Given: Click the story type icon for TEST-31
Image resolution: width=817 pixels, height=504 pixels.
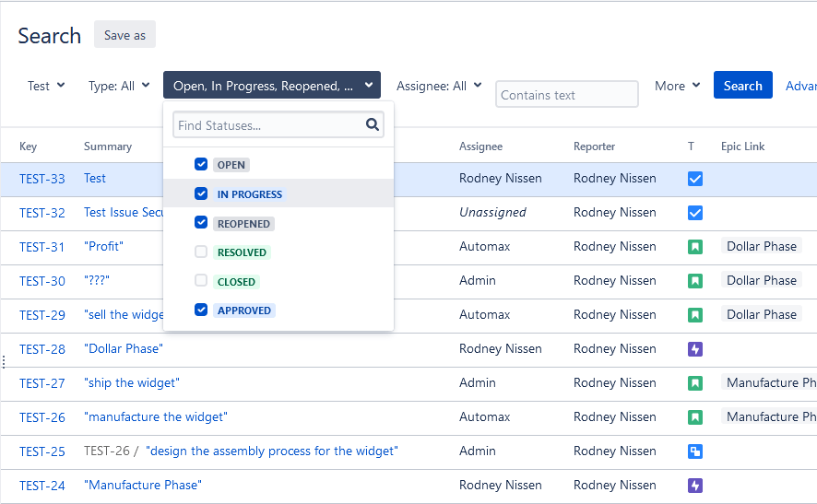Looking at the screenshot, I should (695, 247).
